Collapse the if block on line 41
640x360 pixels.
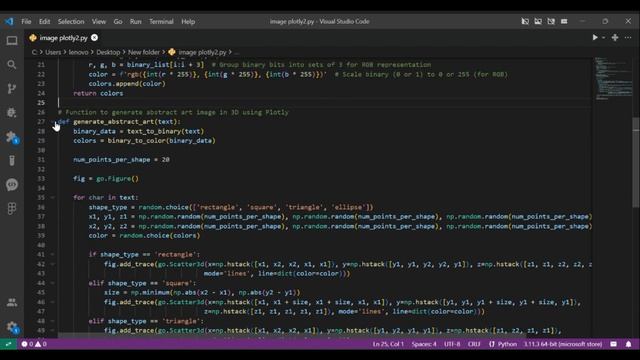pyautogui.click(x=53, y=254)
